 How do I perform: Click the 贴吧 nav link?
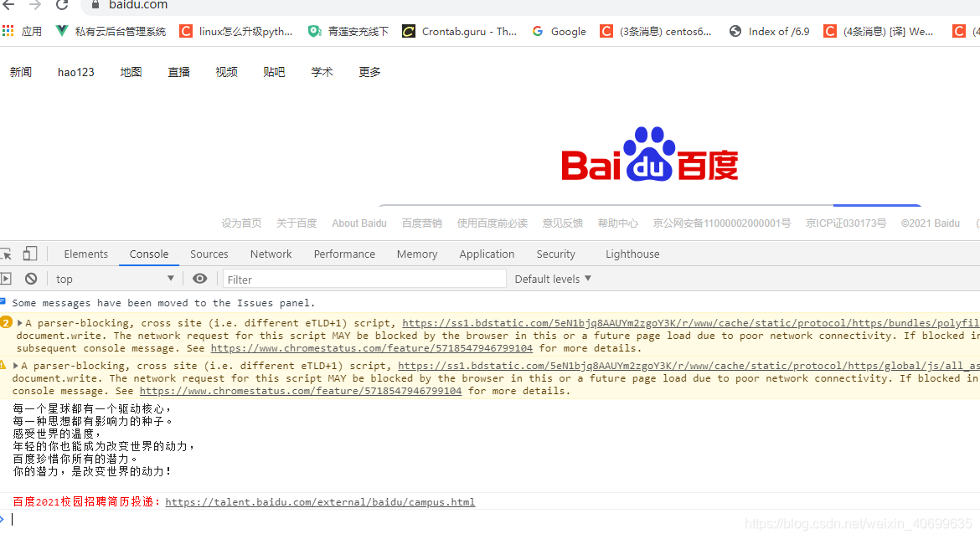[x=274, y=73]
